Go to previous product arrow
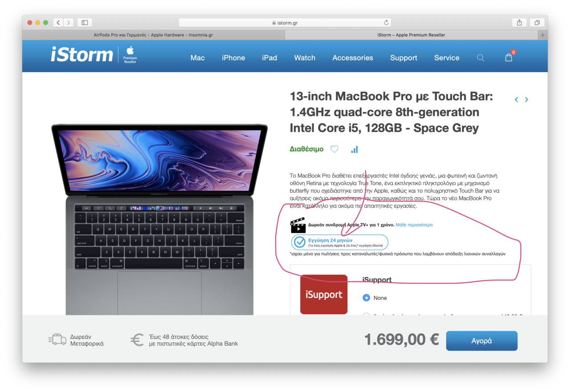The image size is (570, 392). point(516,100)
